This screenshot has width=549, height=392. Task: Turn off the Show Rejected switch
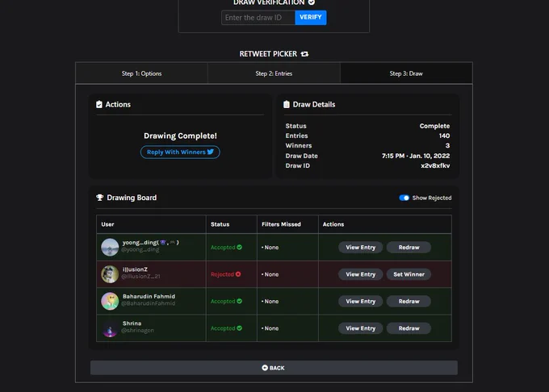click(x=404, y=198)
